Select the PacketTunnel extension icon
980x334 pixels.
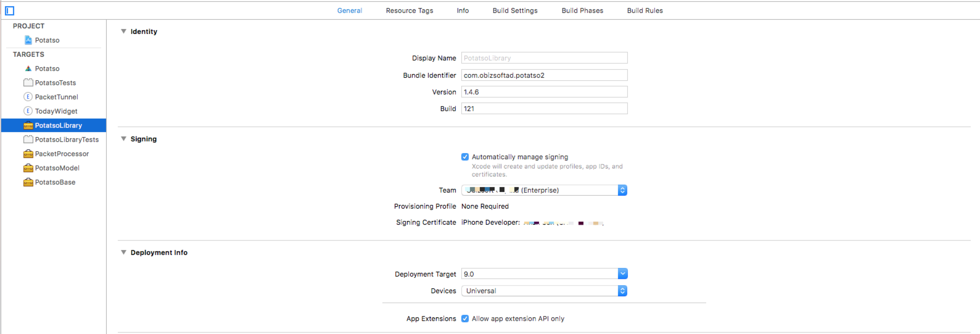(x=28, y=97)
